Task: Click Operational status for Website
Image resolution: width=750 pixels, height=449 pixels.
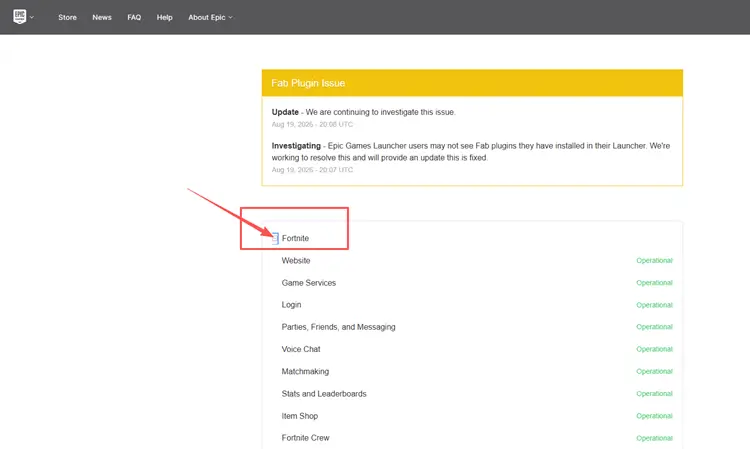Action: [x=654, y=261]
